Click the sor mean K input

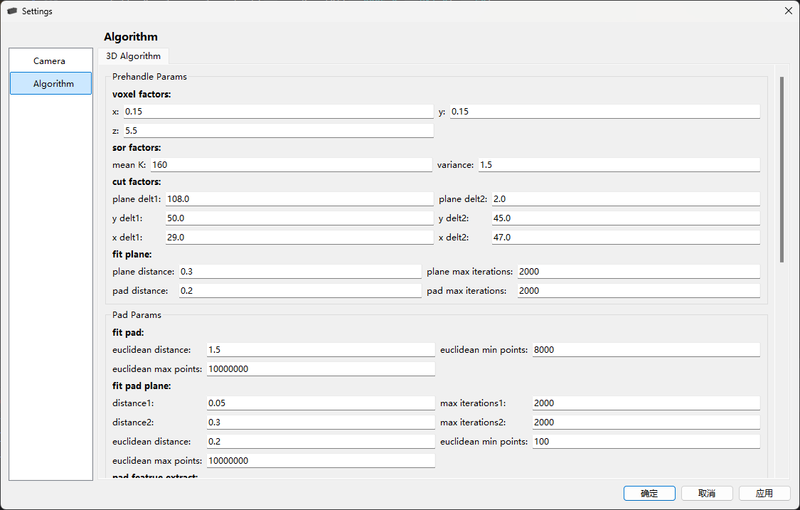tap(290, 165)
